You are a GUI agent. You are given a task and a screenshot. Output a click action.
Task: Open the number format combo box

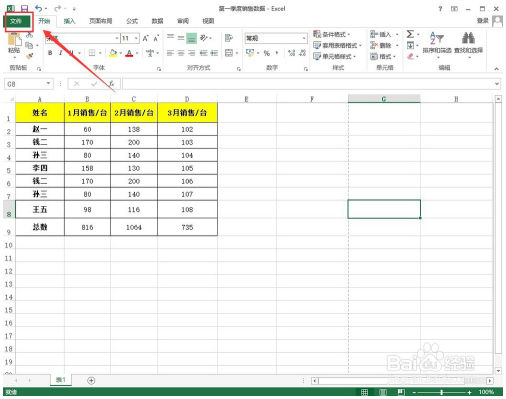(x=276, y=38)
